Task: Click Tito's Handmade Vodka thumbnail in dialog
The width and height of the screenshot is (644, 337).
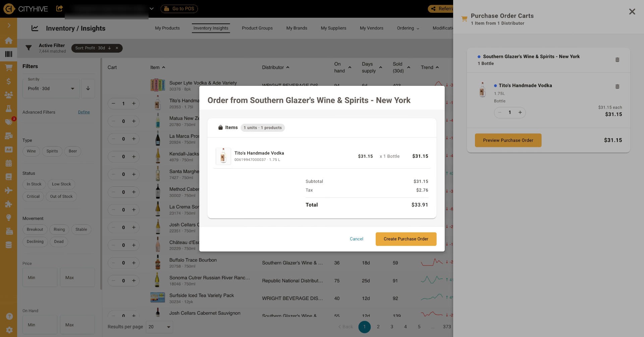Action: tap(223, 156)
